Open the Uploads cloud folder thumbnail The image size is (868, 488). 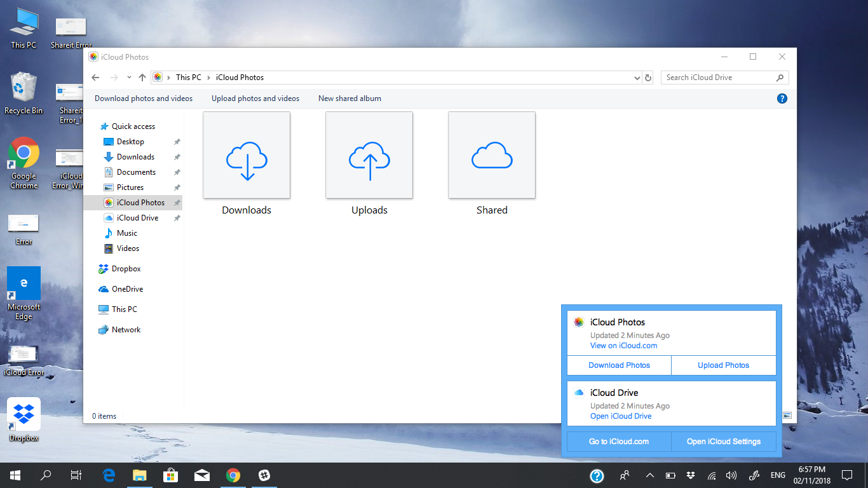pos(369,155)
